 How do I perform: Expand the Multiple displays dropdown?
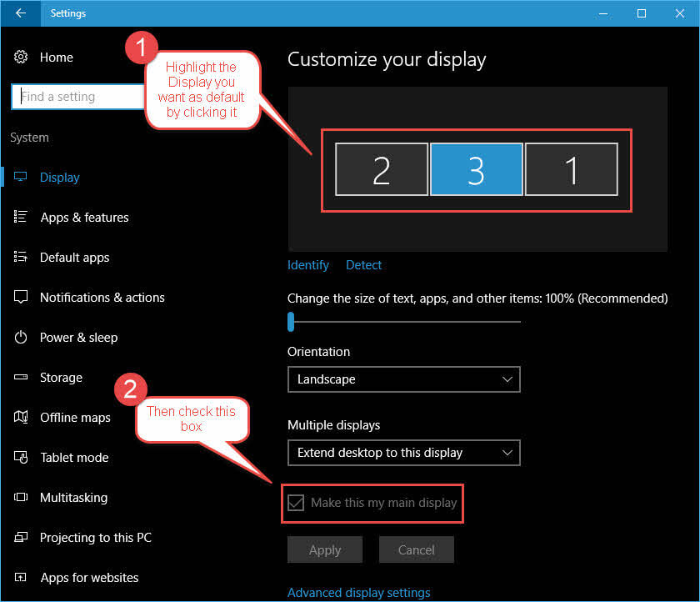tap(403, 453)
